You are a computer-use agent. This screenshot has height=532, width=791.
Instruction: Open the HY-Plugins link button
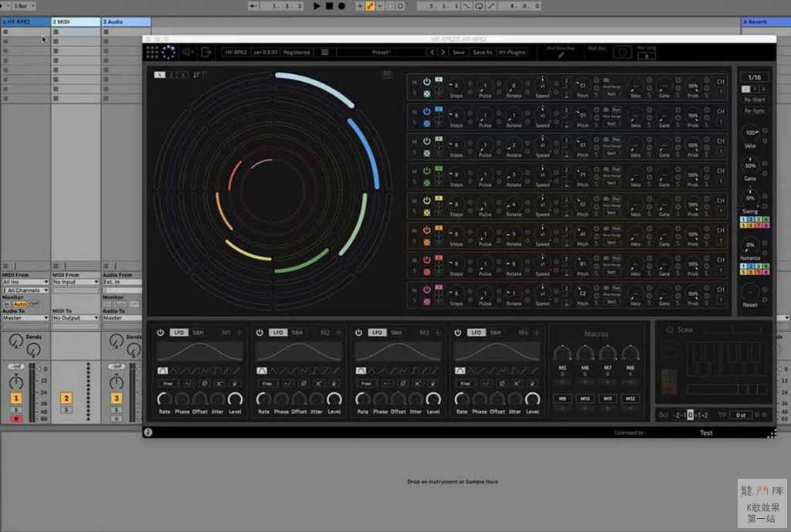point(512,52)
